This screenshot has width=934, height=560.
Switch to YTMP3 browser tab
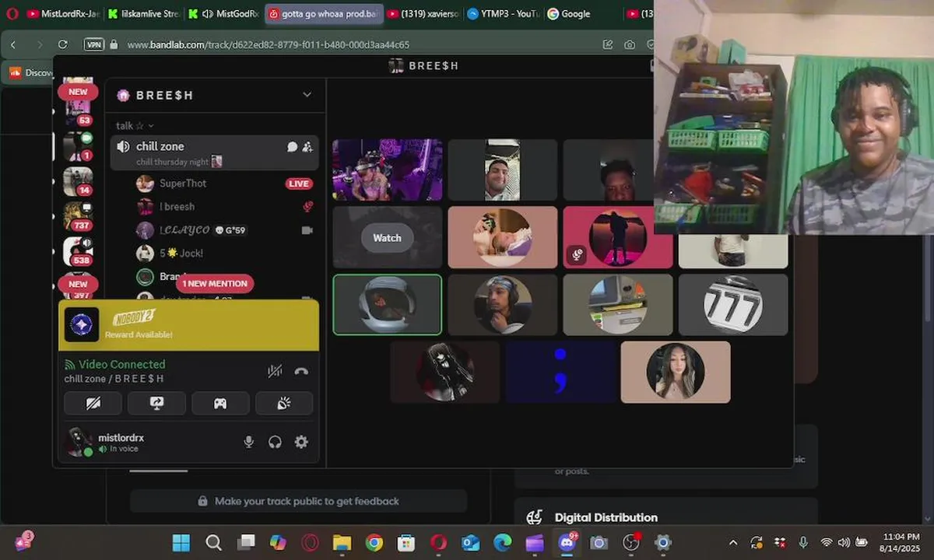tap(503, 14)
